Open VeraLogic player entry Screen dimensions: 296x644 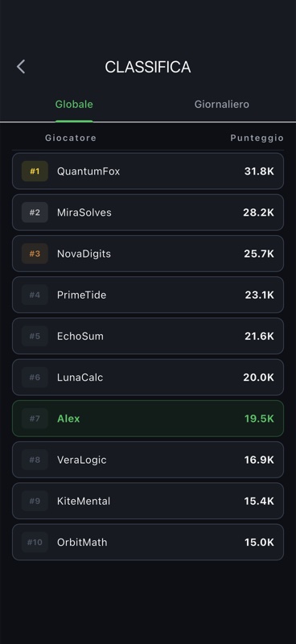[148, 460]
